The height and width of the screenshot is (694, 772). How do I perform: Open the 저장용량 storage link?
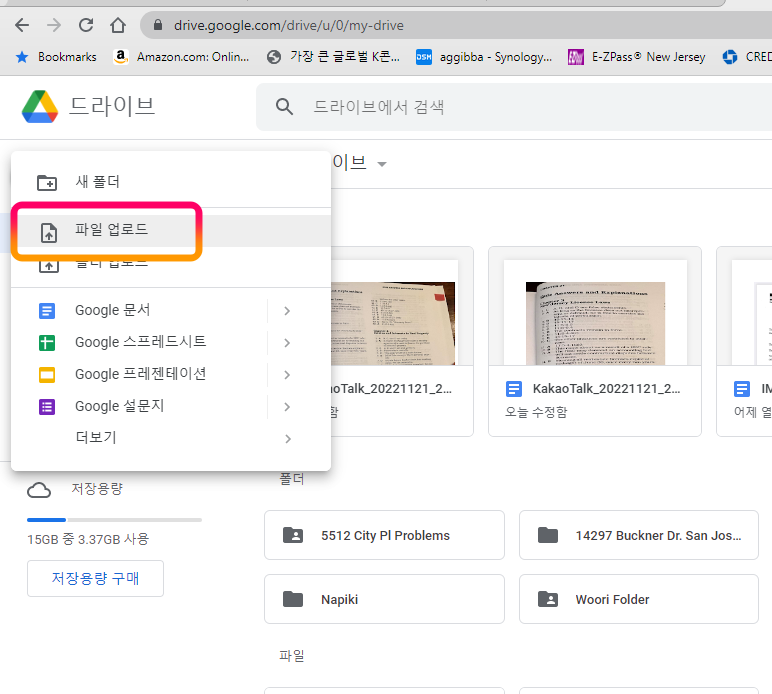click(x=97, y=489)
